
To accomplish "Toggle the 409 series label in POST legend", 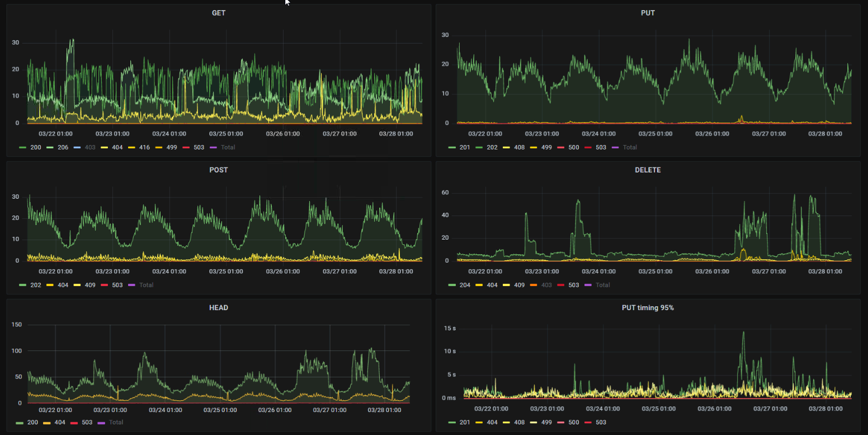I will click(x=89, y=285).
